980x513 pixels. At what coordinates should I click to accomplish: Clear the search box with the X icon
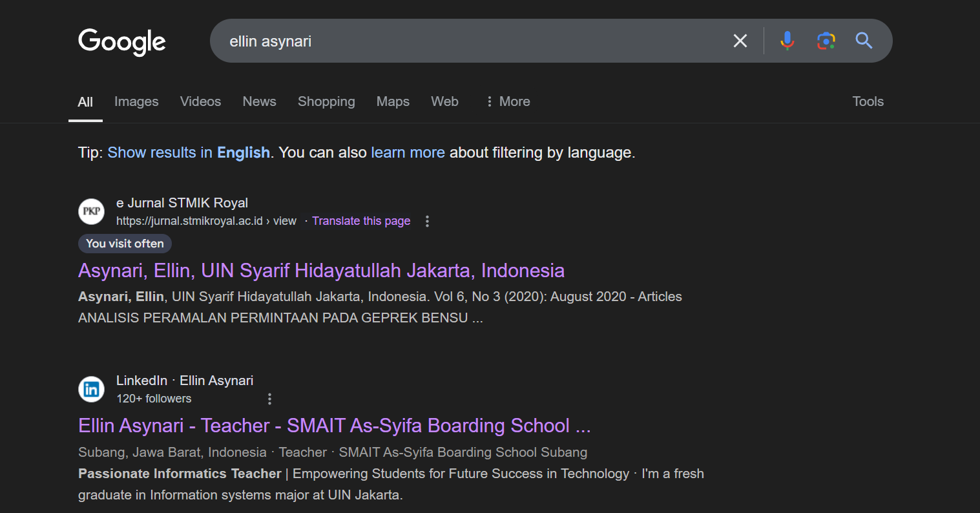point(740,41)
